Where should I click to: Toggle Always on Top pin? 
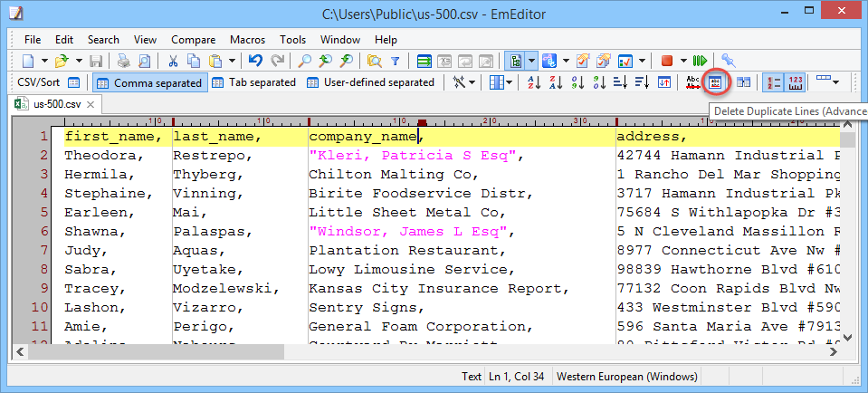[x=728, y=61]
